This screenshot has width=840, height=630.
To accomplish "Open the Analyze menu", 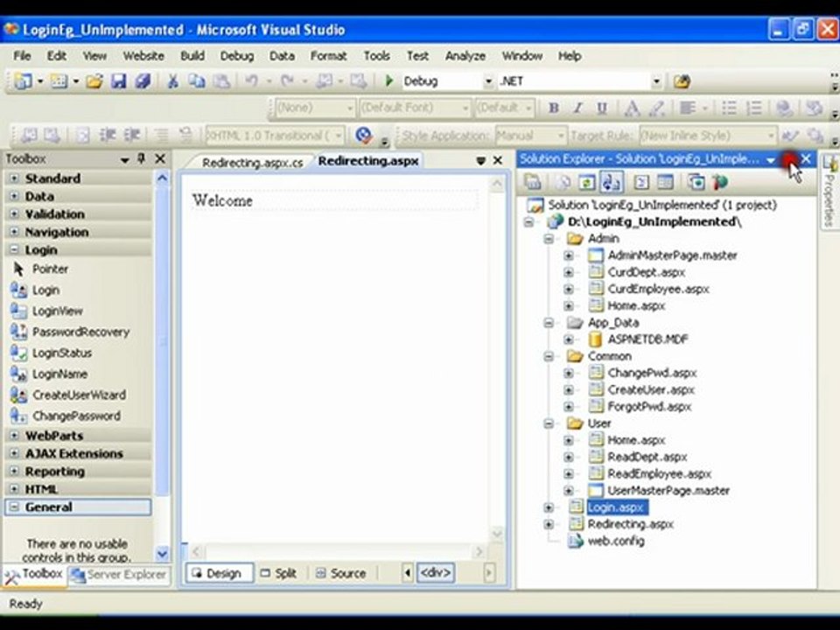I will click(x=465, y=56).
